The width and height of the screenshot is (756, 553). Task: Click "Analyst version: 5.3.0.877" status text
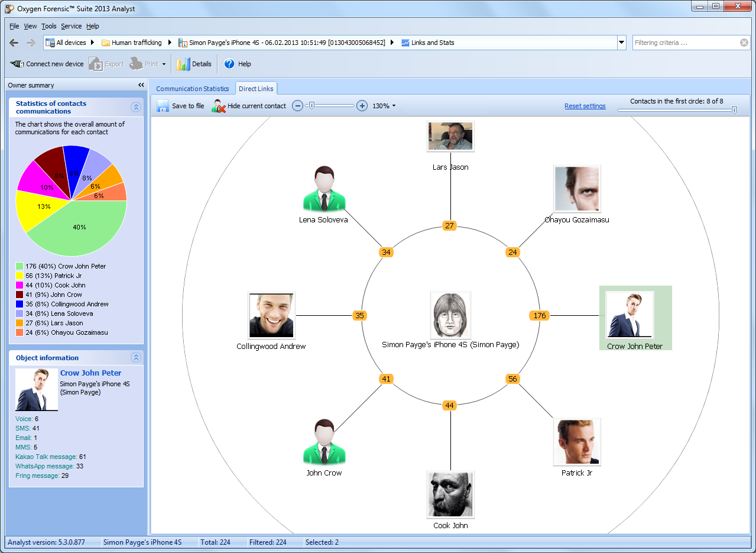(x=46, y=542)
